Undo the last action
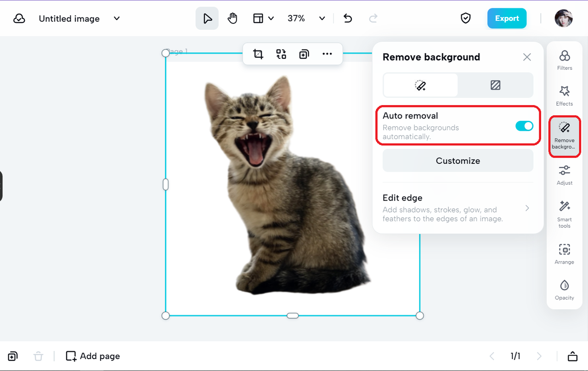The image size is (588, 371). 348,18
